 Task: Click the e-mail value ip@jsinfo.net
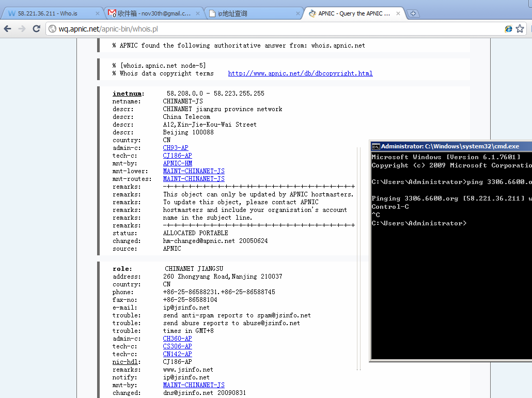186,308
